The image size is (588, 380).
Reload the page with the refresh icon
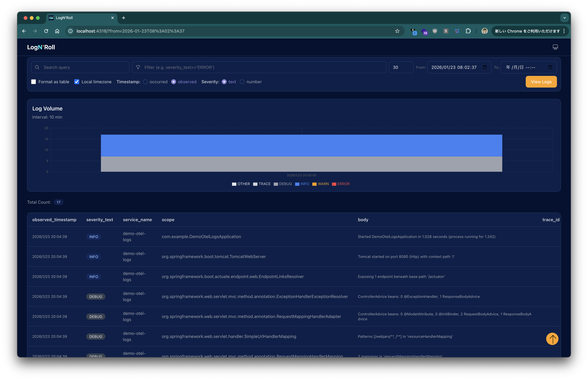point(46,31)
